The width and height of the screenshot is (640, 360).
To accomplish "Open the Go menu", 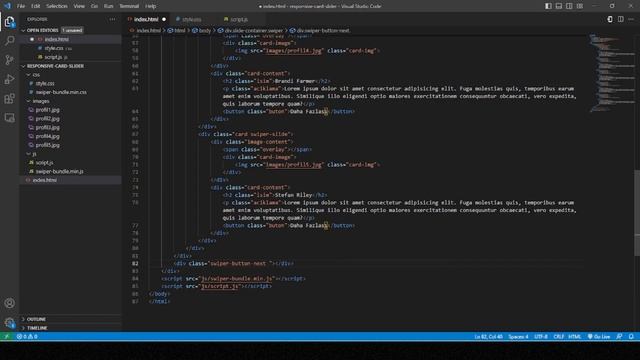I will [x=94, y=6].
